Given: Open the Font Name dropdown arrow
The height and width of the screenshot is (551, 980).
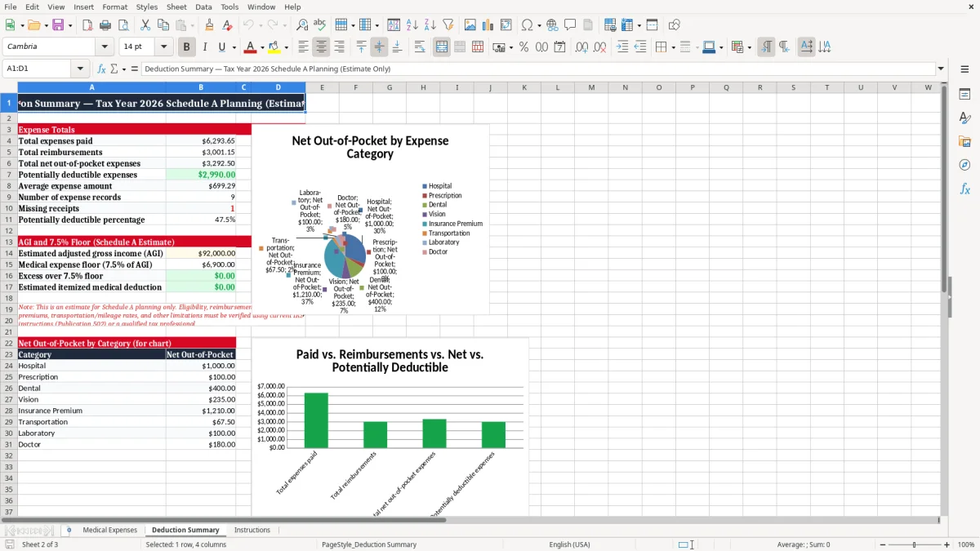Looking at the screenshot, I should click(105, 47).
